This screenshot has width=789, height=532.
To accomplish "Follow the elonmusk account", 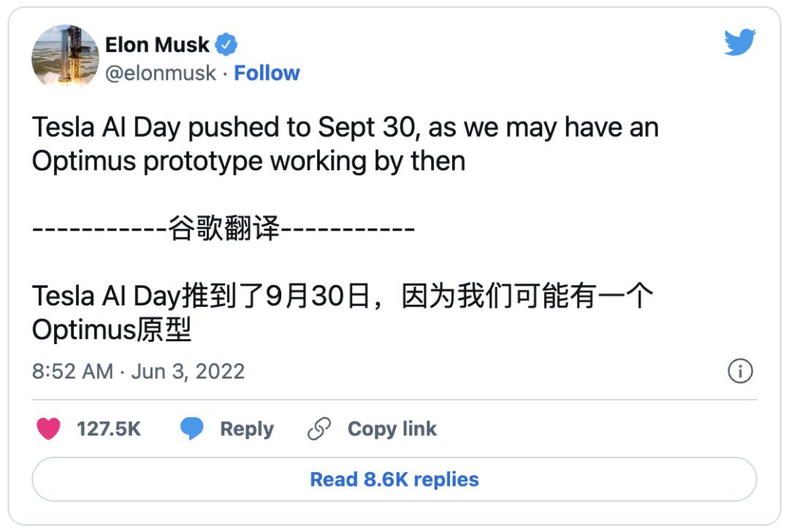I will click(267, 73).
